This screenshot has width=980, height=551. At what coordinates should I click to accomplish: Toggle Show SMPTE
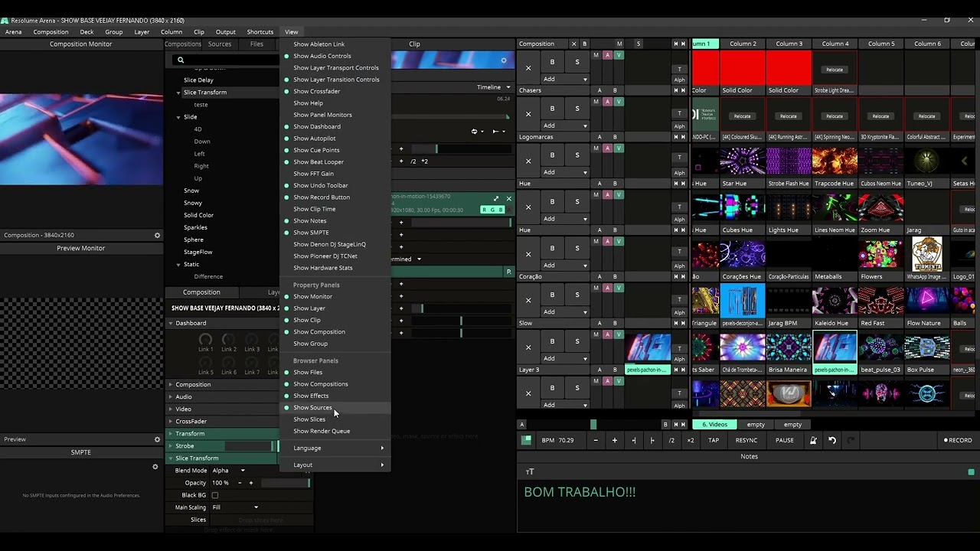pyautogui.click(x=311, y=233)
